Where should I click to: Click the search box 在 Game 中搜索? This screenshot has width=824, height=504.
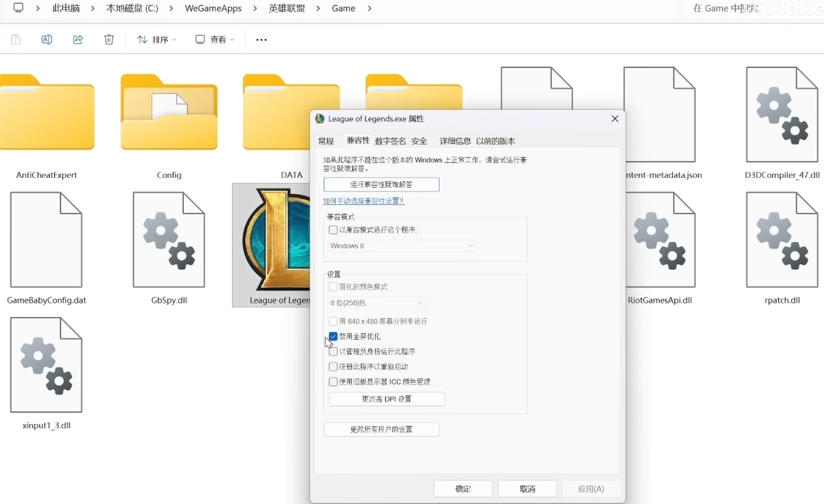click(x=754, y=8)
